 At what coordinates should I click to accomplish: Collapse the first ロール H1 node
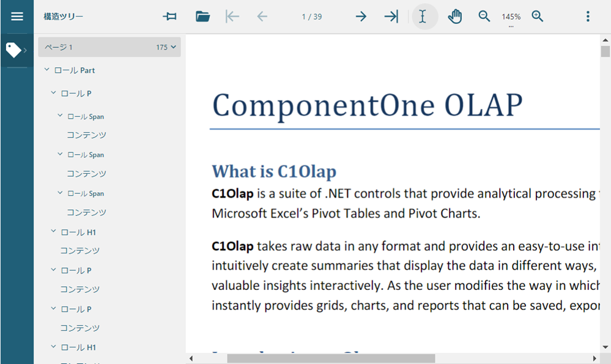(x=53, y=231)
